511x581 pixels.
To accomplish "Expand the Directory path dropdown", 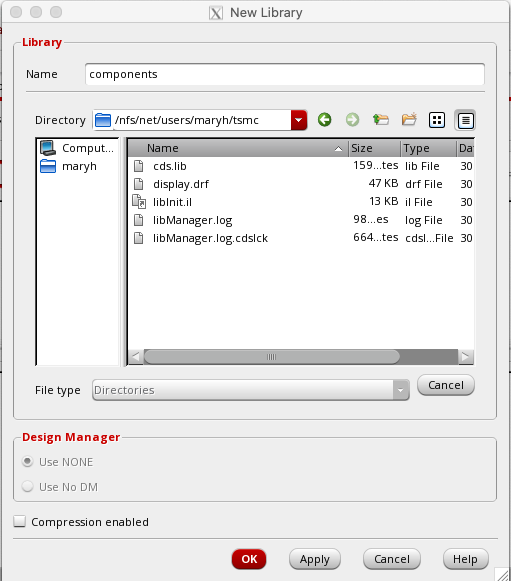I will coord(299,120).
